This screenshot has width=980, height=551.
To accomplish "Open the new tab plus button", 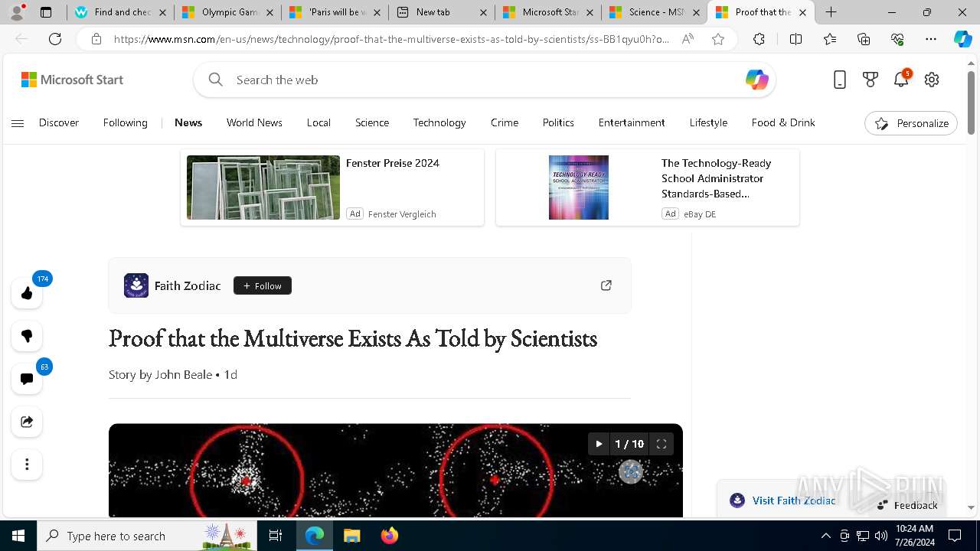I will (x=831, y=12).
